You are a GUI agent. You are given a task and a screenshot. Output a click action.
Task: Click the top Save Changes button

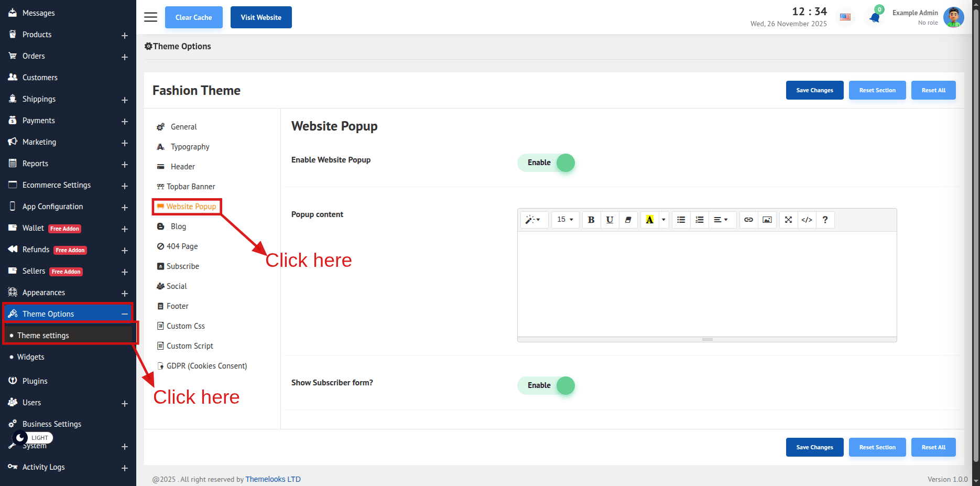[x=814, y=90]
